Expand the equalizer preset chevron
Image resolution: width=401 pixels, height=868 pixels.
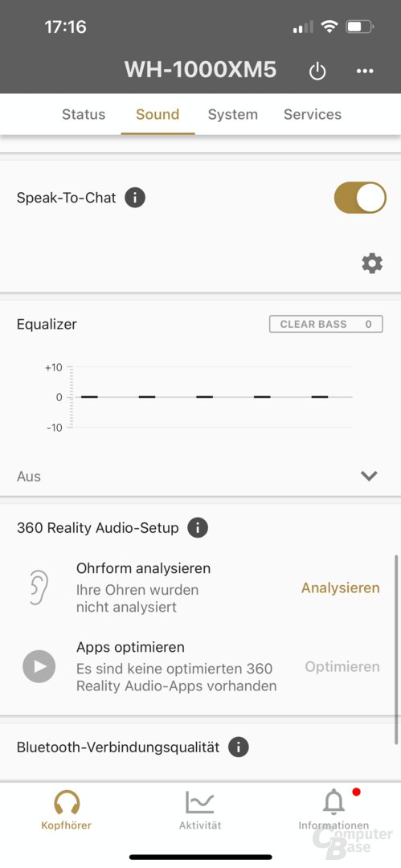tap(369, 476)
